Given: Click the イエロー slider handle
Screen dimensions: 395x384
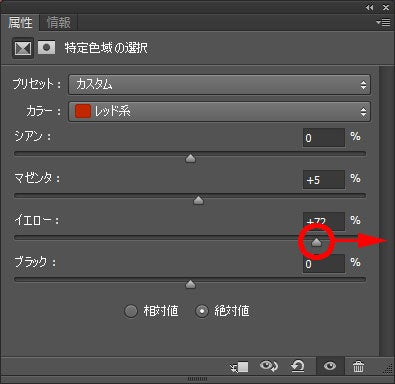Looking at the screenshot, I should 316,242.
